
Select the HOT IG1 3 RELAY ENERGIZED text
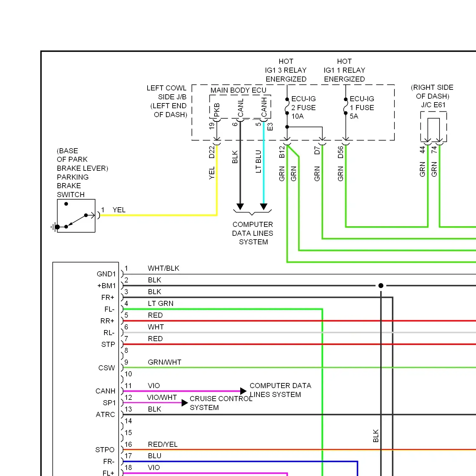[286, 70]
